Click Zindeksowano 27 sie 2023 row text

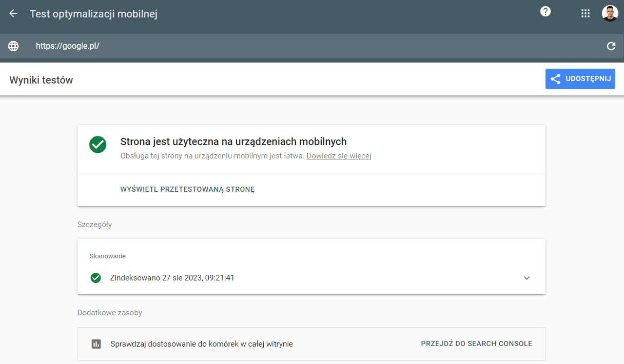click(x=172, y=278)
